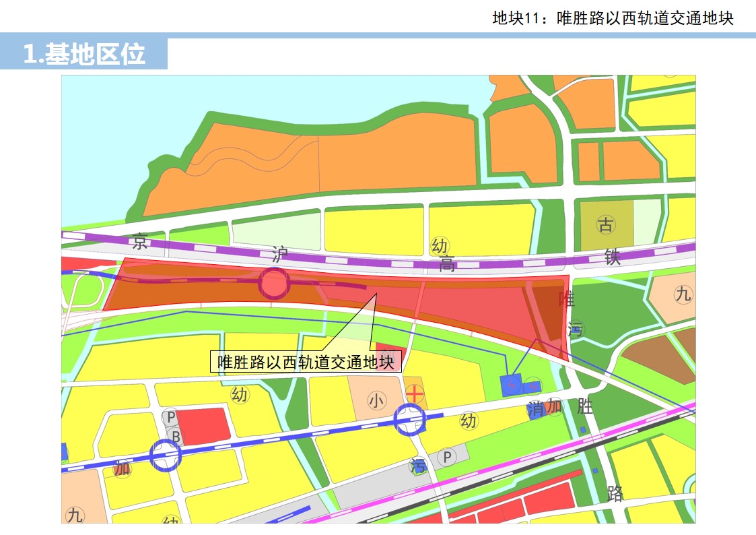Click the 九 marker in the upper right
The height and width of the screenshot is (535, 756).
(x=683, y=294)
